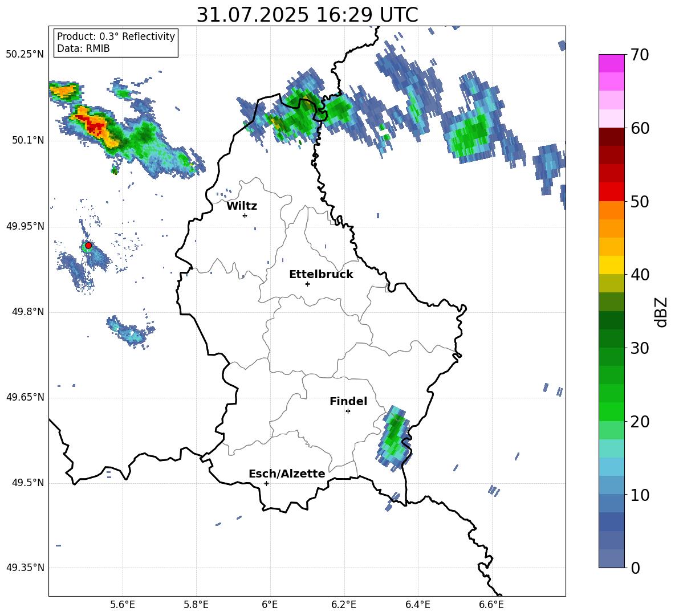Click the orange colorbar segment below 50

[x=611, y=210]
